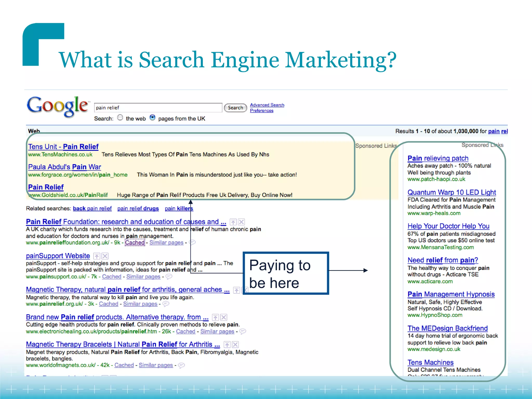Screen dimensions: 532x399
Task: Select the 'the web' search option
Action: pyautogui.click(x=120, y=118)
